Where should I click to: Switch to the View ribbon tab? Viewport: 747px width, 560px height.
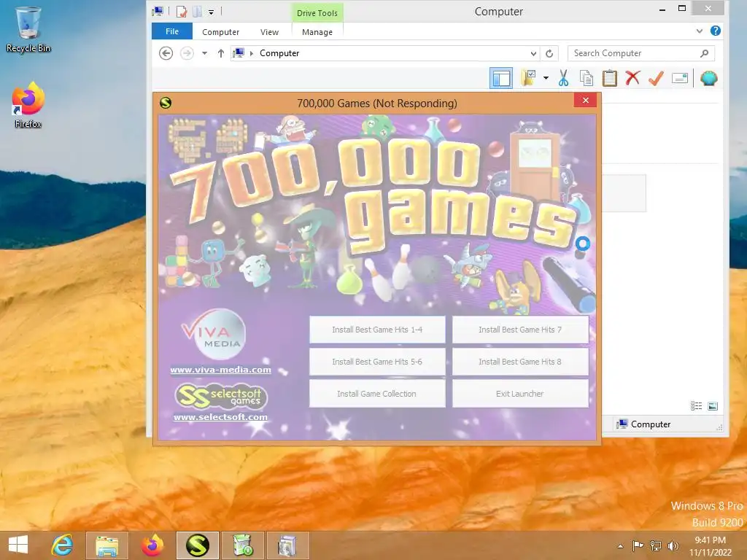pos(269,32)
